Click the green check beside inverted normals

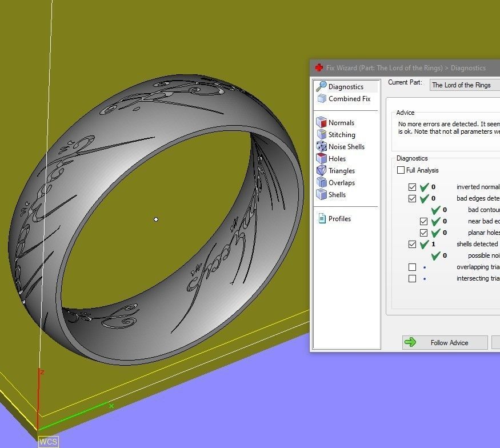pyautogui.click(x=424, y=187)
